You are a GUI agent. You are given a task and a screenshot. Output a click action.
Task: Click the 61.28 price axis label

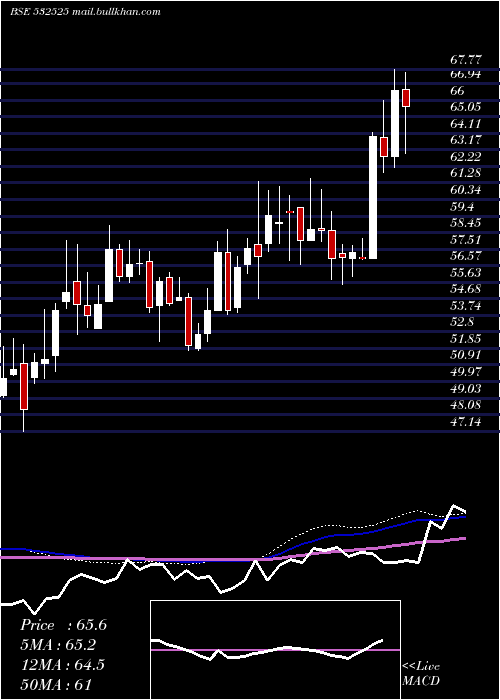[466, 173]
